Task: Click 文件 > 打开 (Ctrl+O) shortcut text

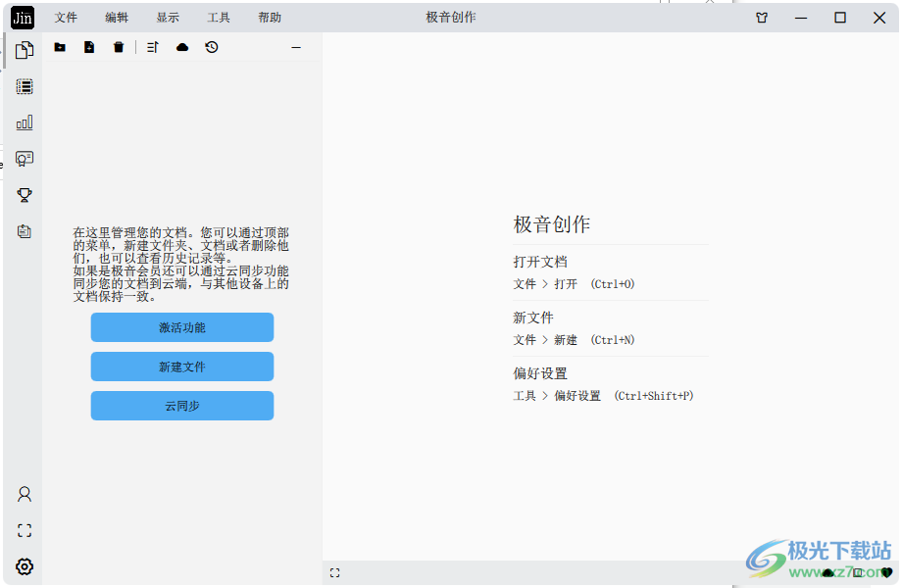Action: tap(575, 284)
